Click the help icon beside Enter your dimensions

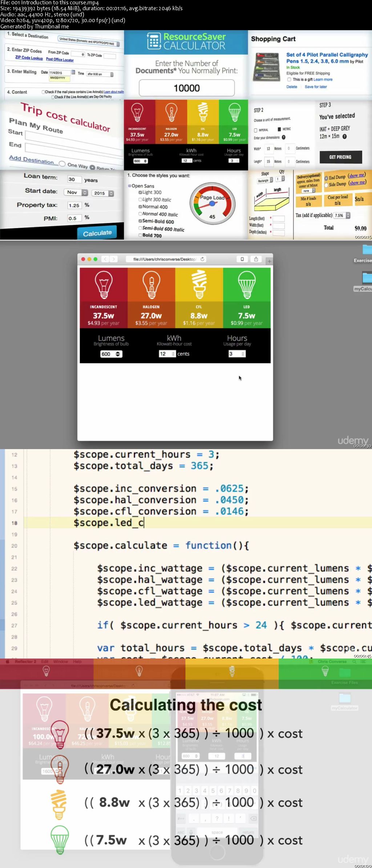click(284, 137)
